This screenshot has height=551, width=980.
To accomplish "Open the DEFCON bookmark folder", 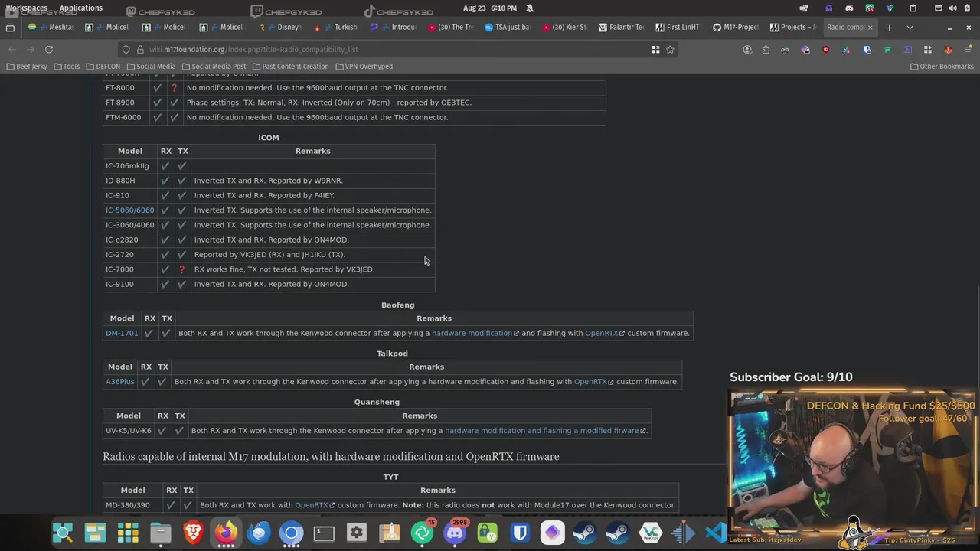I will coord(103,67).
